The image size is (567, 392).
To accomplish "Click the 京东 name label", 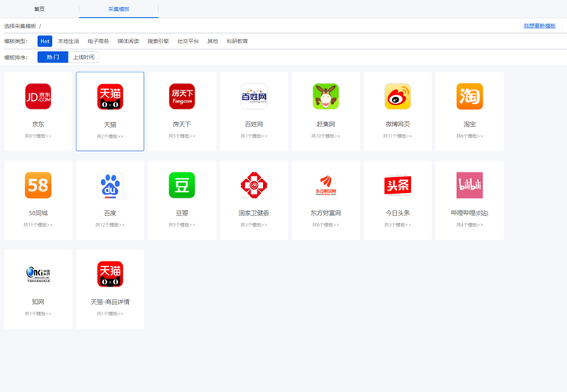I will (38, 124).
